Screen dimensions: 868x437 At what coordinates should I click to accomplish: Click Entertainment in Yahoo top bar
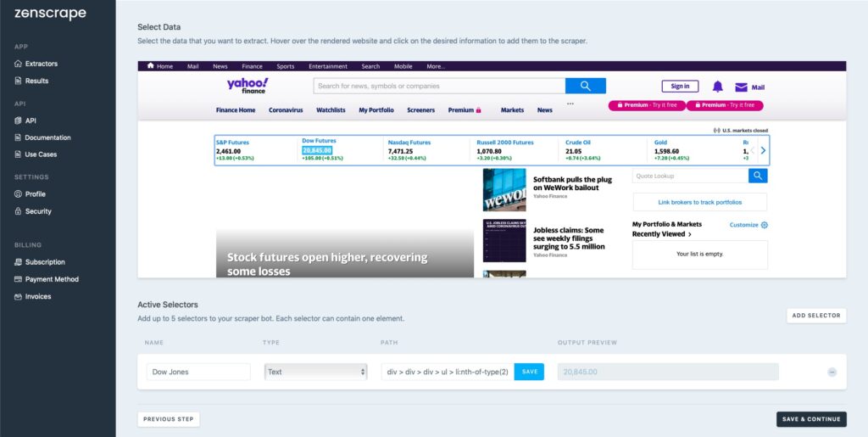pyautogui.click(x=328, y=66)
